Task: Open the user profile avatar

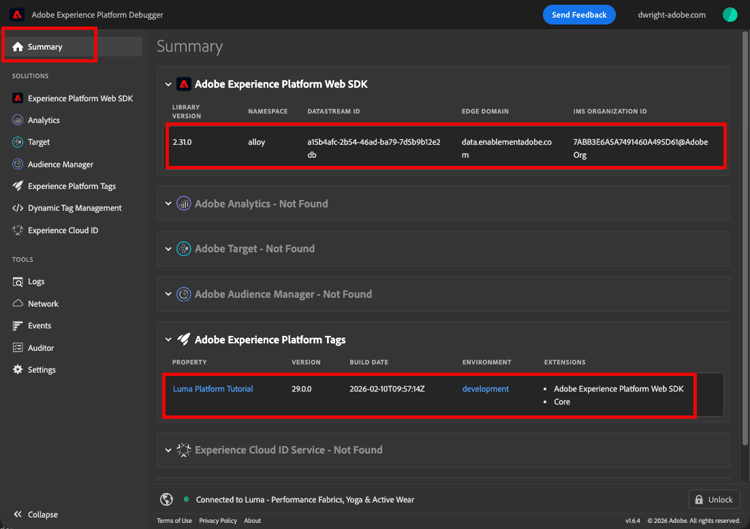Action: [x=730, y=15]
